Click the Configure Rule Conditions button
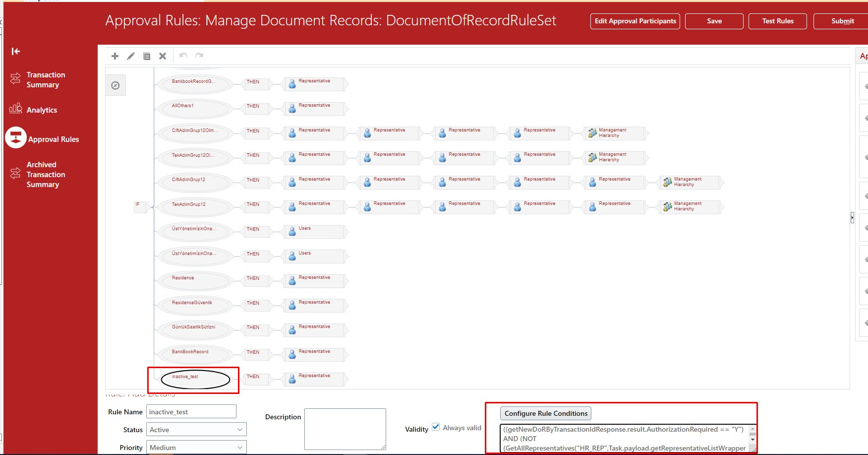868x455 pixels. click(x=545, y=413)
